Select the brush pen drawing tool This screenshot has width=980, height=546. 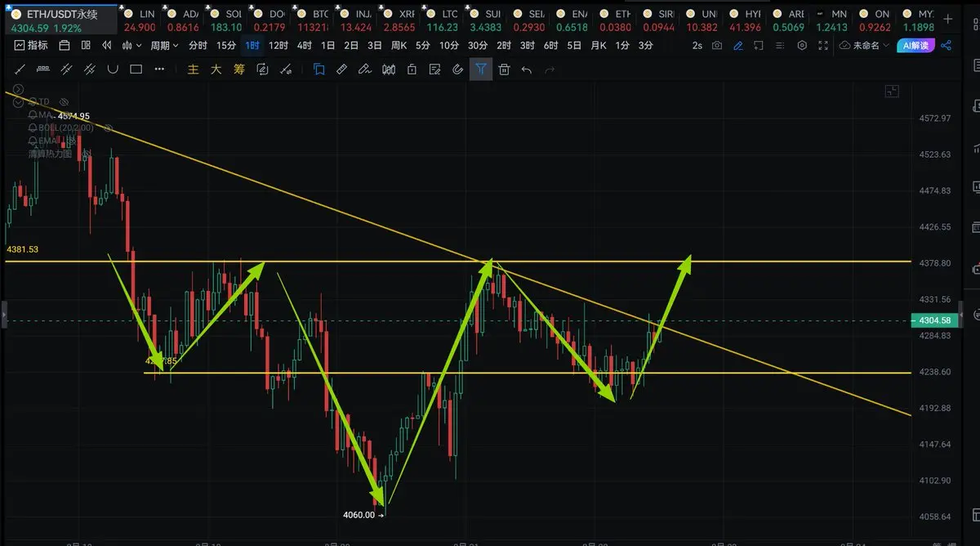[x=366, y=69]
